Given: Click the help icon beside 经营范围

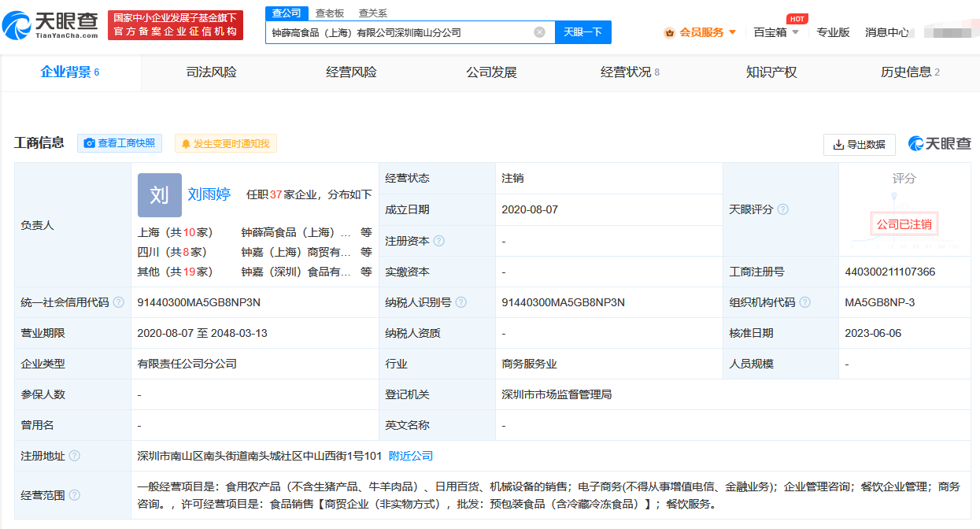Looking at the screenshot, I should (x=75, y=495).
